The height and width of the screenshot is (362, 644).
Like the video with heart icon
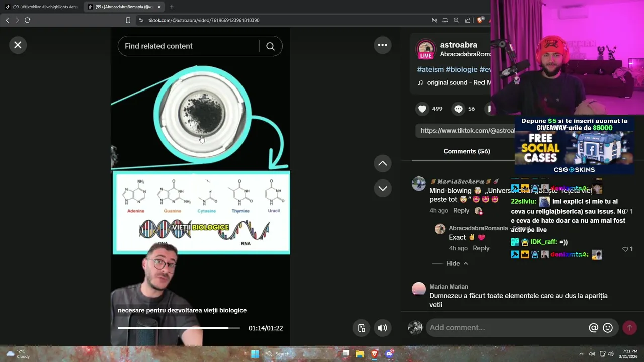tap(422, 109)
